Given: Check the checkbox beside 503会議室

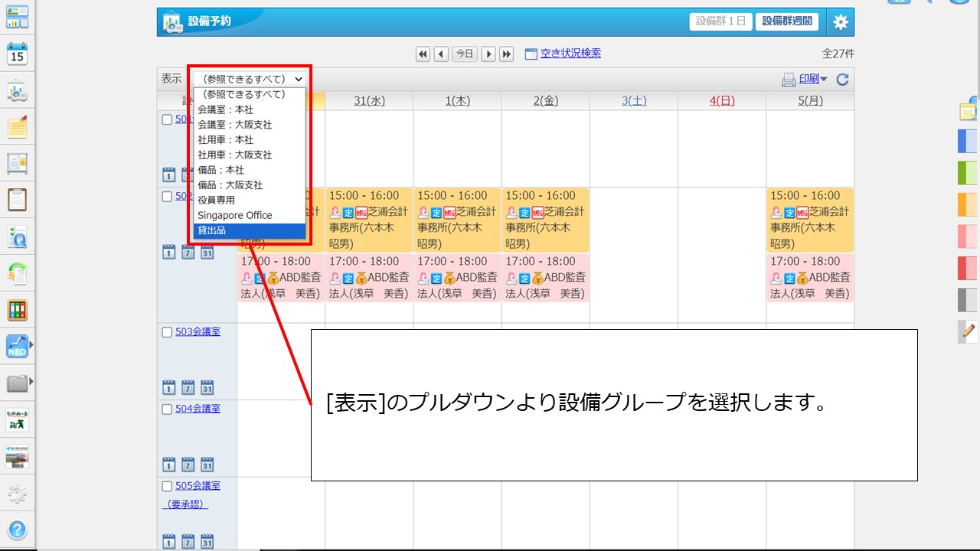Looking at the screenshot, I should (167, 332).
